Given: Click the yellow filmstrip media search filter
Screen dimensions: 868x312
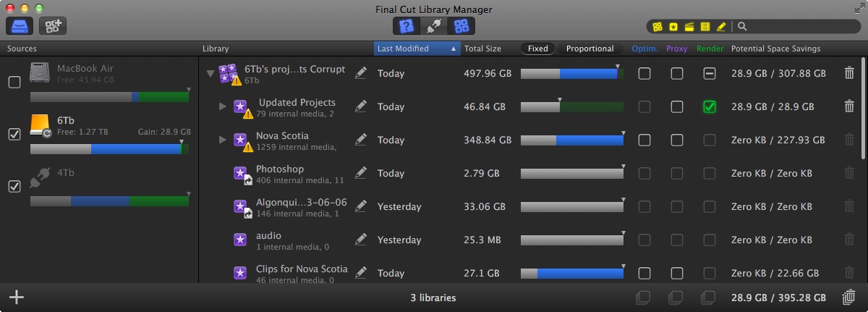Looking at the screenshot, I should click(x=705, y=27).
